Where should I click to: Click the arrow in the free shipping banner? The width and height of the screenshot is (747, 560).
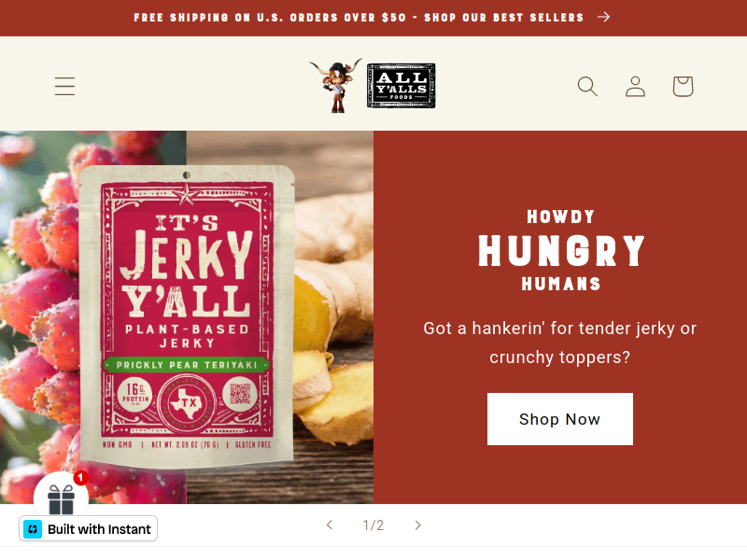click(x=603, y=17)
